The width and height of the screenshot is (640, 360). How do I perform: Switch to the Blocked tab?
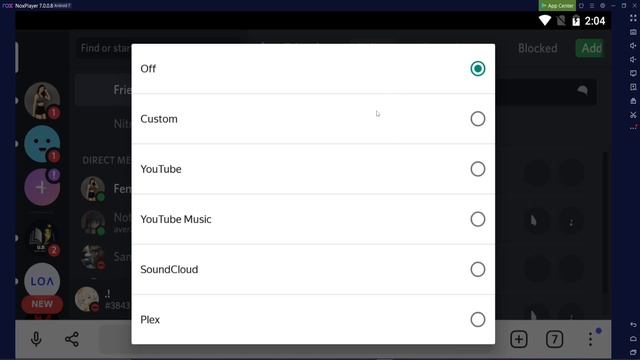538,48
